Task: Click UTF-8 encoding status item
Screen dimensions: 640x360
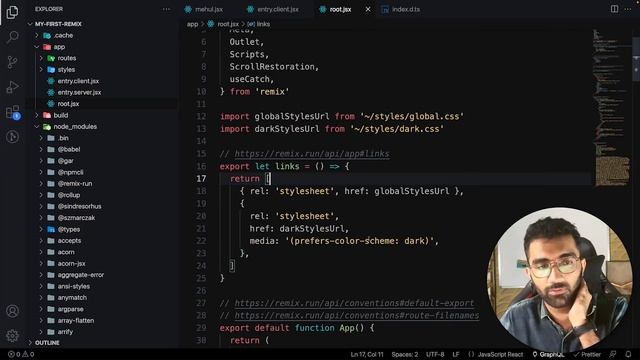Action: click(435, 354)
